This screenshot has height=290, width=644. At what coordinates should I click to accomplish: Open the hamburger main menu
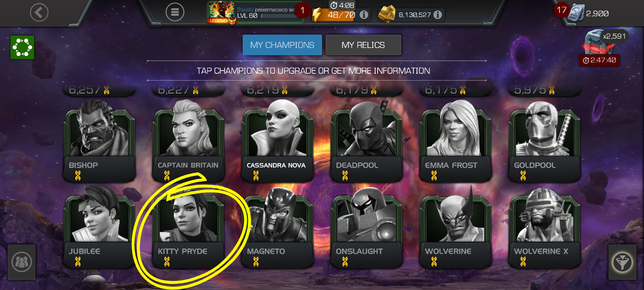(175, 12)
